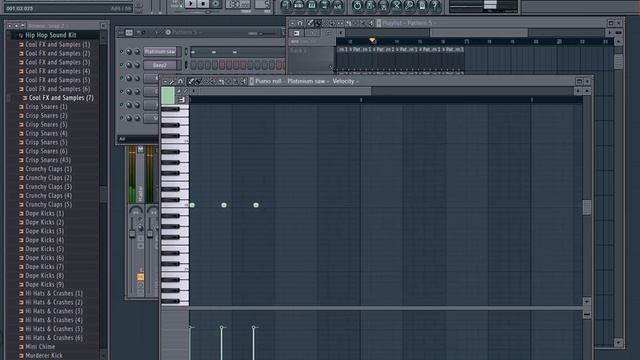This screenshot has width=640, height=360.
Task: Select Mini Chime in browser
Action: (40, 347)
